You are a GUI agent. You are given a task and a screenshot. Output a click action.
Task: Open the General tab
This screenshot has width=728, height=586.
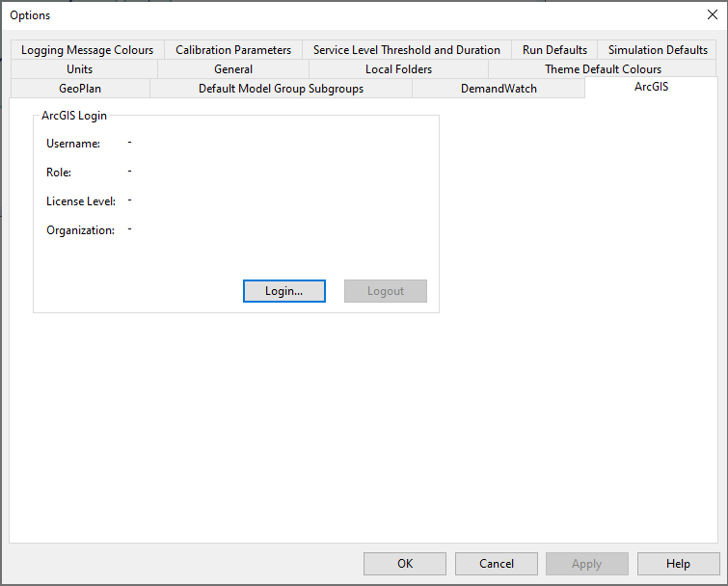click(233, 69)
